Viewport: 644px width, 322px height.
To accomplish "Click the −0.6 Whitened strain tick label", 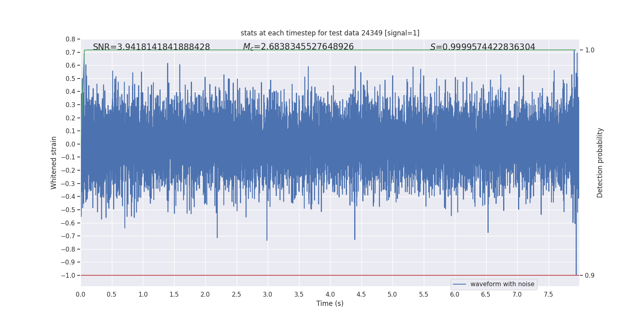I will (x=68, y=223).
